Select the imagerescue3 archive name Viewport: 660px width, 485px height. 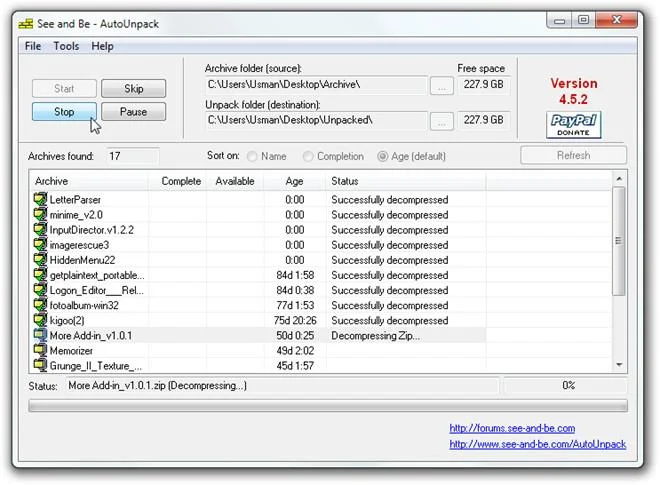click(x=79, y=245)
